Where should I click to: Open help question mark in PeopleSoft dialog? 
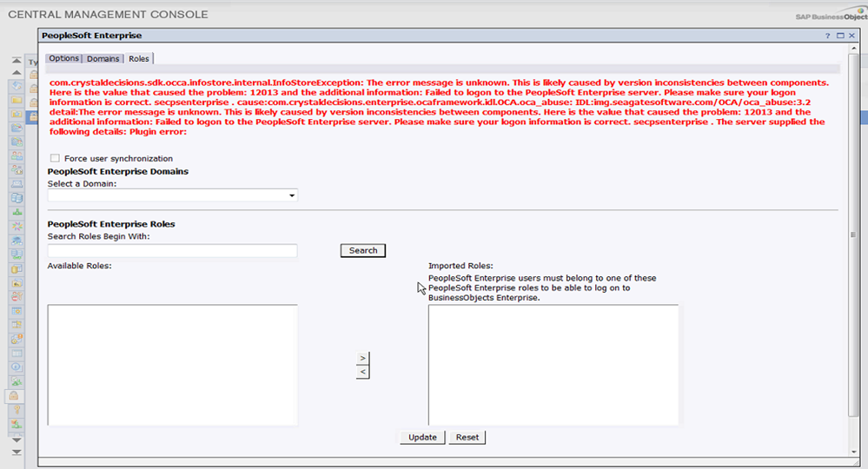coord(827,36)
